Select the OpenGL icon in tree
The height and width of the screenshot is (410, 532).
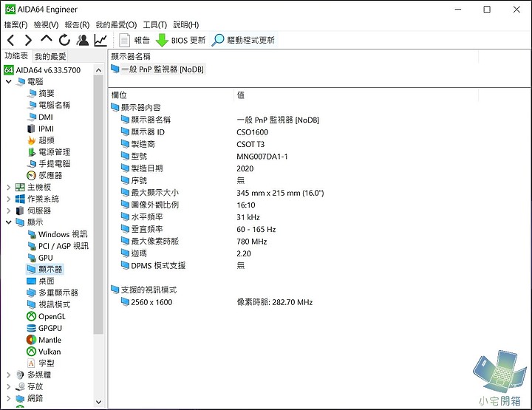click(31, 316)
